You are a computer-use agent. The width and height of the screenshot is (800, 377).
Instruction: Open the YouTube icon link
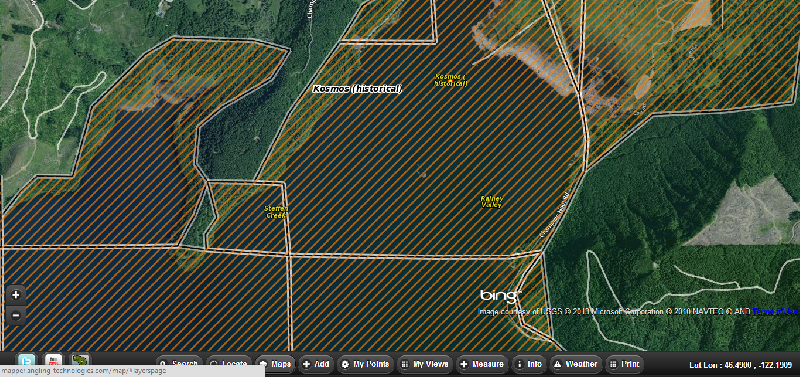(54, 360)
